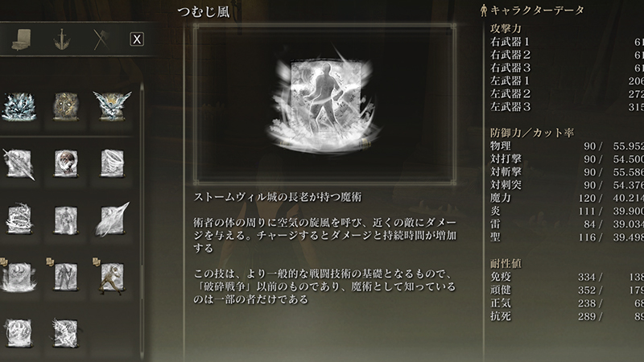Switch to the sword with wings category tab
The image size is (644, 362).
pos(62,39)
